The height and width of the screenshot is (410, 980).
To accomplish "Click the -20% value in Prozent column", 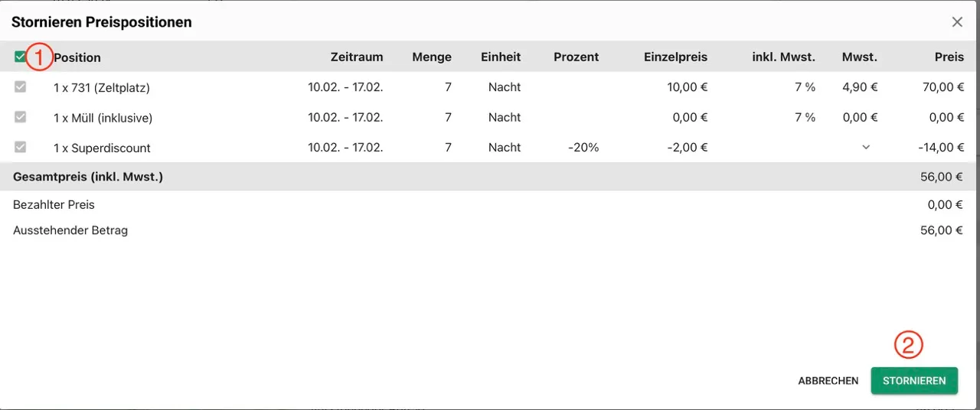I will (583, 148).
